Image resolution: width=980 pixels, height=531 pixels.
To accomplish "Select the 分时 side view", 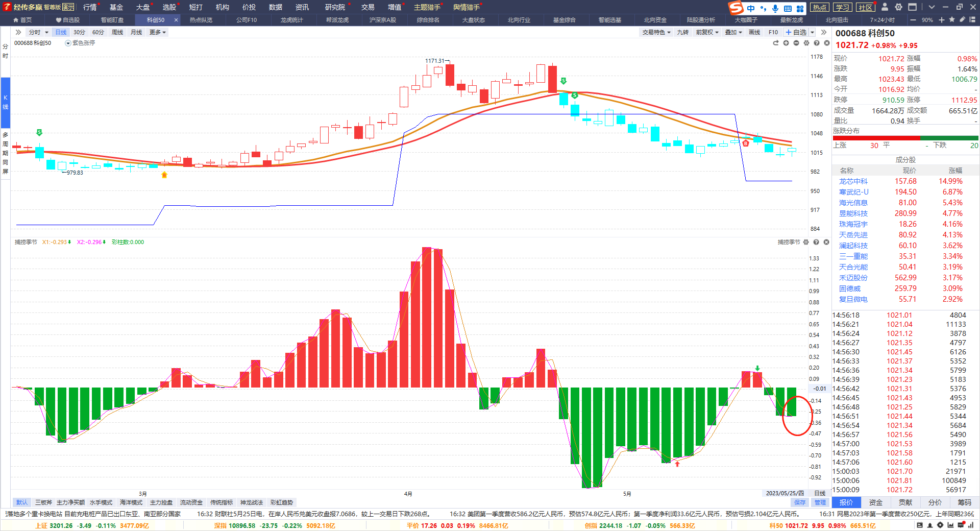I will pyautogui.click(x=5, y=51).
